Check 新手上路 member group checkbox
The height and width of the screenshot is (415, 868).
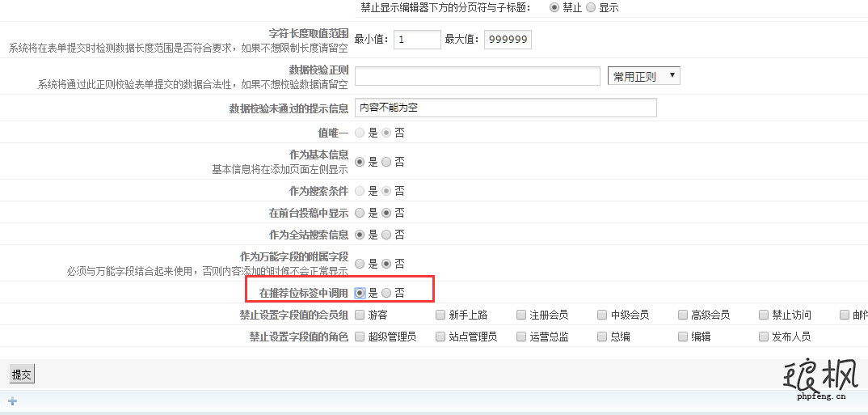point(440,315)
